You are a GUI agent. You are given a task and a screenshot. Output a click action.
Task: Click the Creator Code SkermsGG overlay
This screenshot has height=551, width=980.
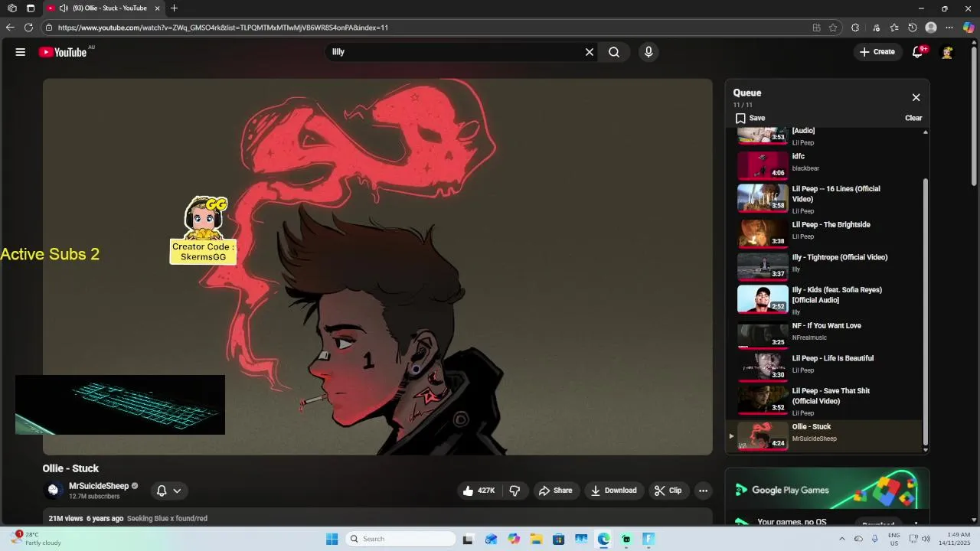click(x=203, y=230)
